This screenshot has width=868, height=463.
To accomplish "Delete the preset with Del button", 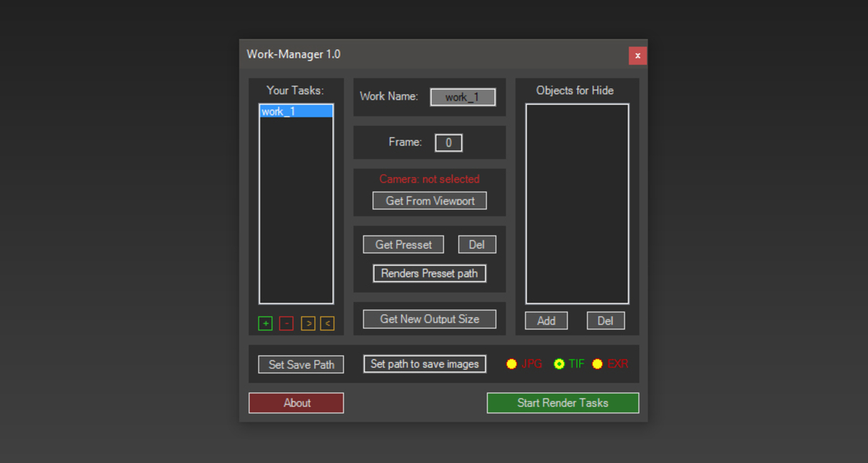I will coord(477,245).
